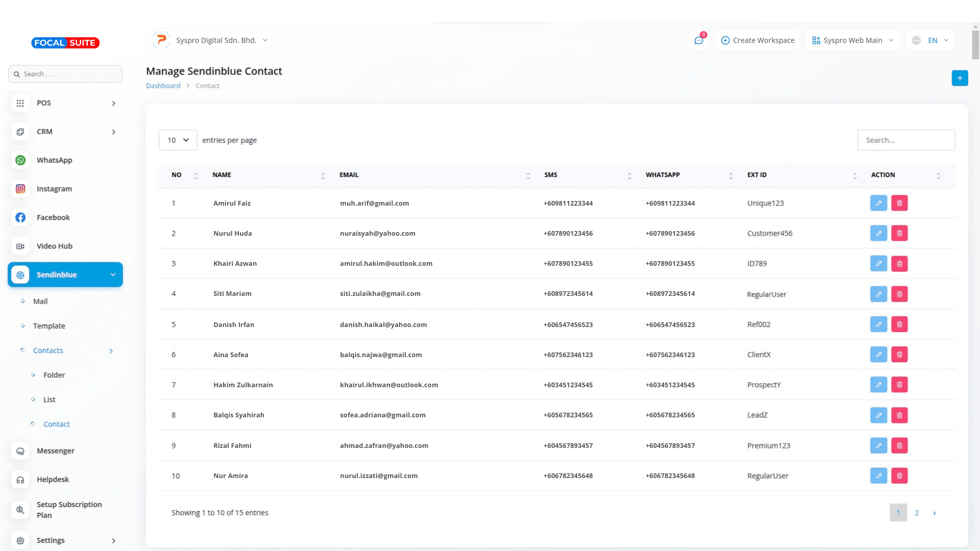This screenshot has width=980, height=551.
Task: Open the Template item under Sendinblue
Action: point(49,326)
